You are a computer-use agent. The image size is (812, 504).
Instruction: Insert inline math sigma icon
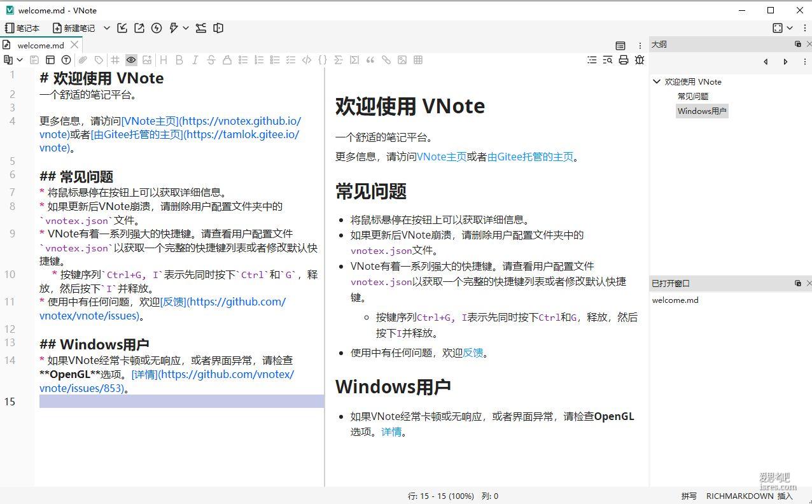pos(339,60)
